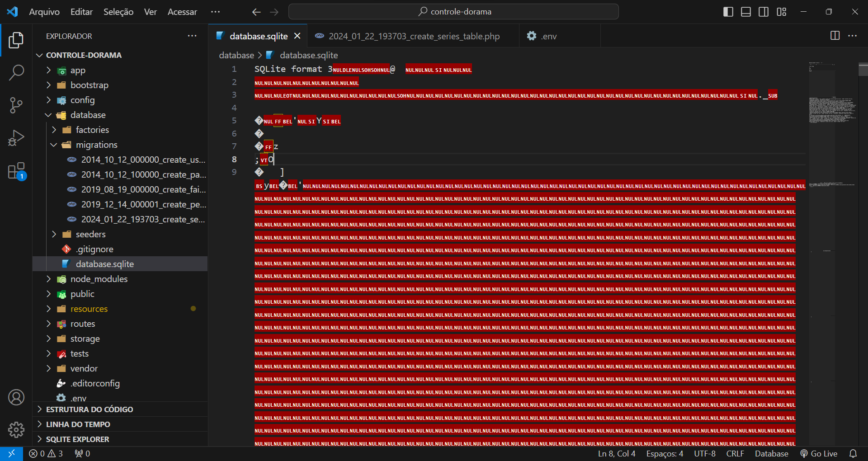Image resolution: width=868 pixels, height=461 pixels.
Task: Switch to create_series_table.php tab
Action: click(414, 36)
